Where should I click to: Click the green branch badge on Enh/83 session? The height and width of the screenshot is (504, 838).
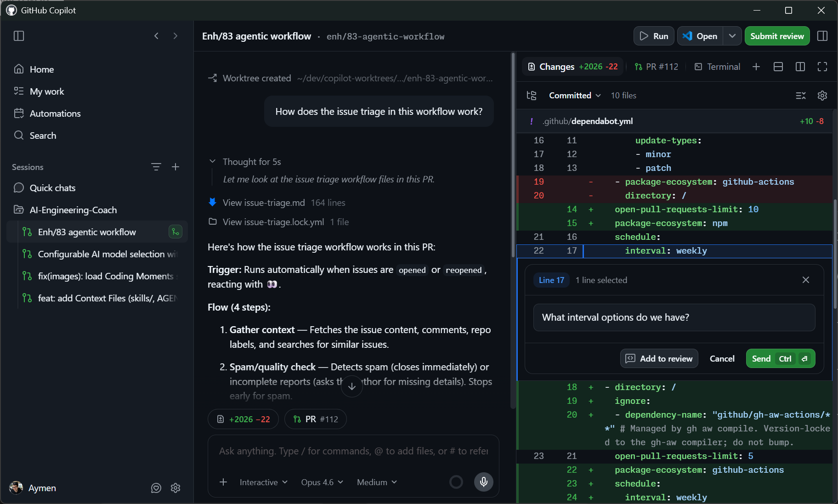[x=176, y=232]
